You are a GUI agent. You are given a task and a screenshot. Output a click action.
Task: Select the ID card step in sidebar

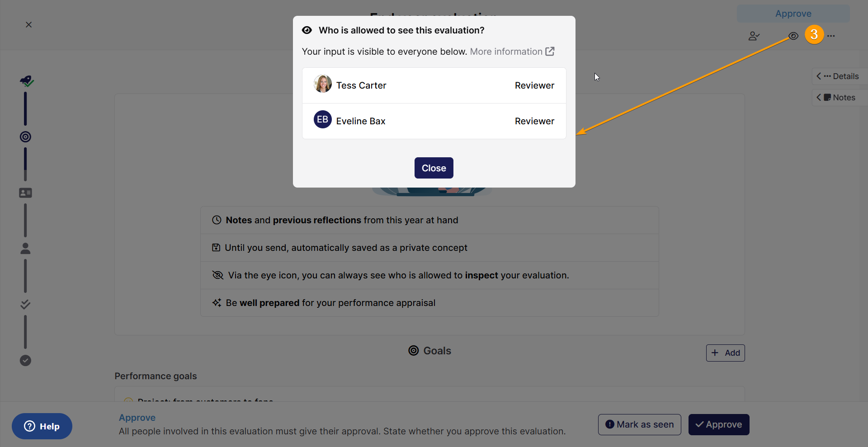[25, 193]
